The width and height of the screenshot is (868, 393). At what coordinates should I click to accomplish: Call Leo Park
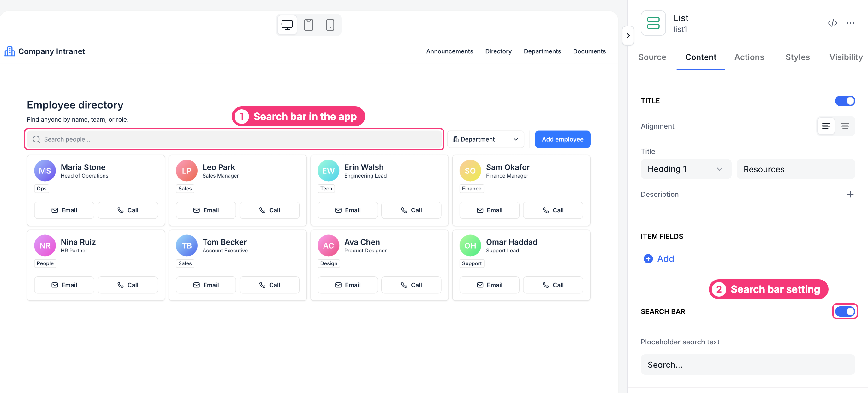point(269,210)
